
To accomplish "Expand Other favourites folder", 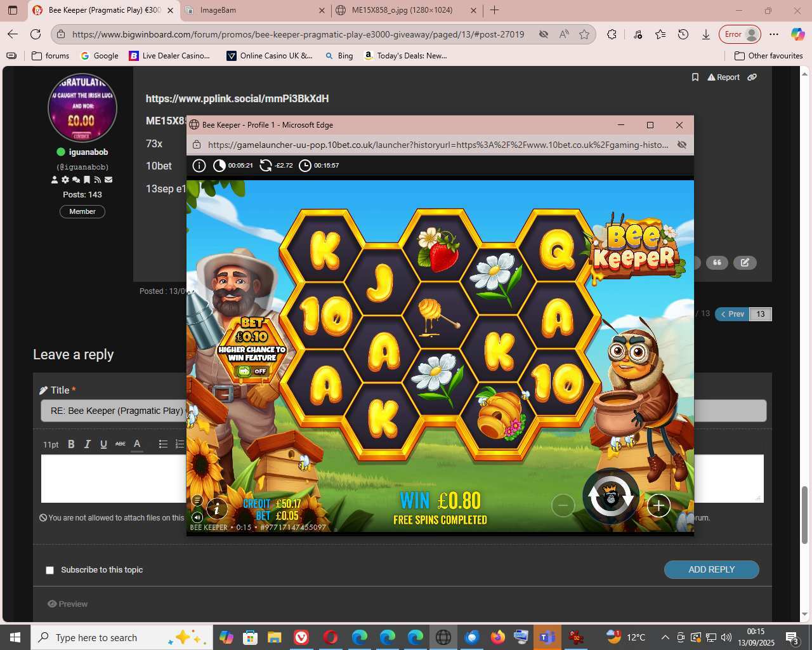I will [x=768, y=56].
